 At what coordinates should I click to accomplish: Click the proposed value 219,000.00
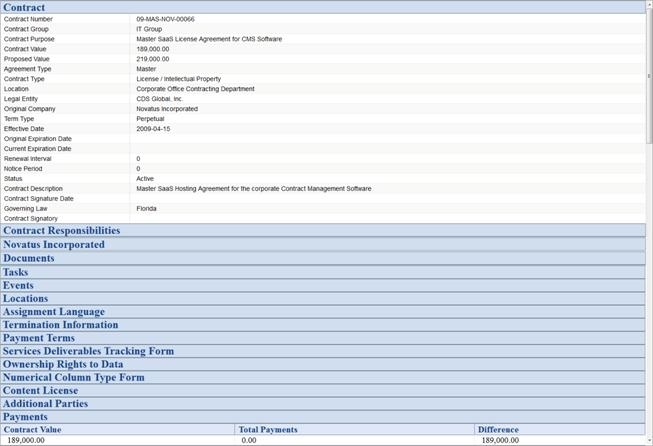click(x=153, y=59)
